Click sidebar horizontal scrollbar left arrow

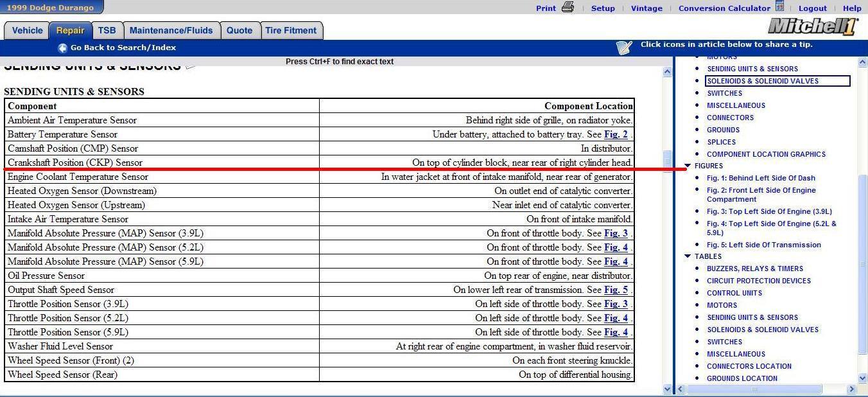(x=681, y=389)
